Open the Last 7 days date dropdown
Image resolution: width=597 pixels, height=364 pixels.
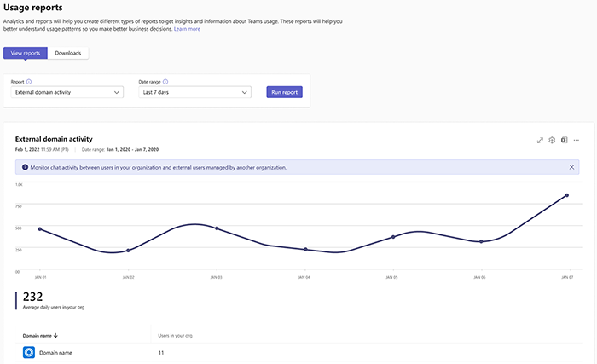195,92
